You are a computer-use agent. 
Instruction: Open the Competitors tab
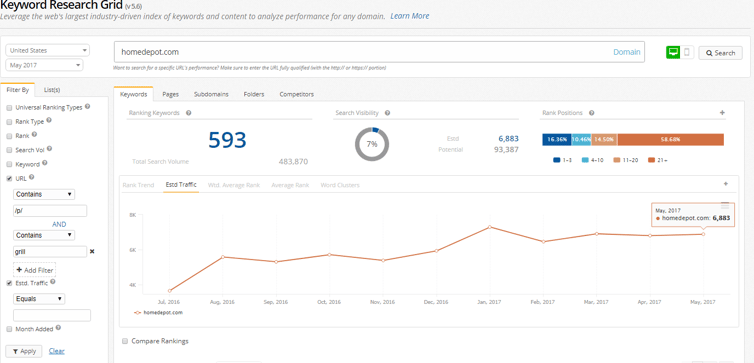click(297, 94)
